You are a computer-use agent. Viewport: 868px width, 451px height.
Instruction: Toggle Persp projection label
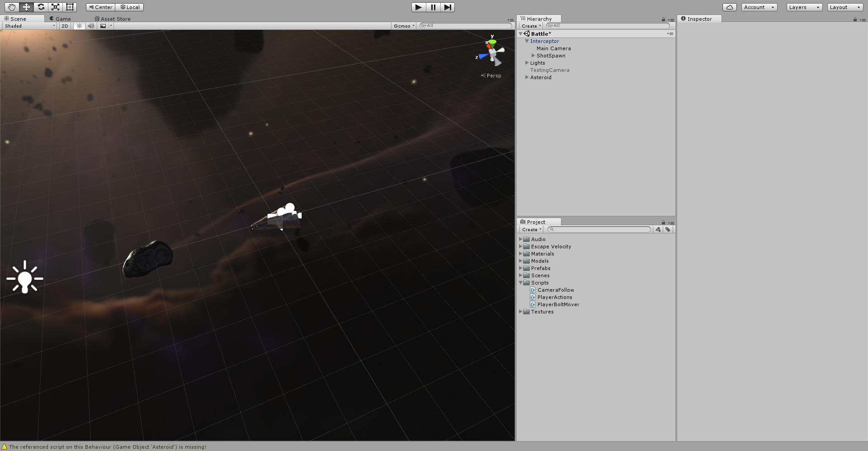click(491, 76)
